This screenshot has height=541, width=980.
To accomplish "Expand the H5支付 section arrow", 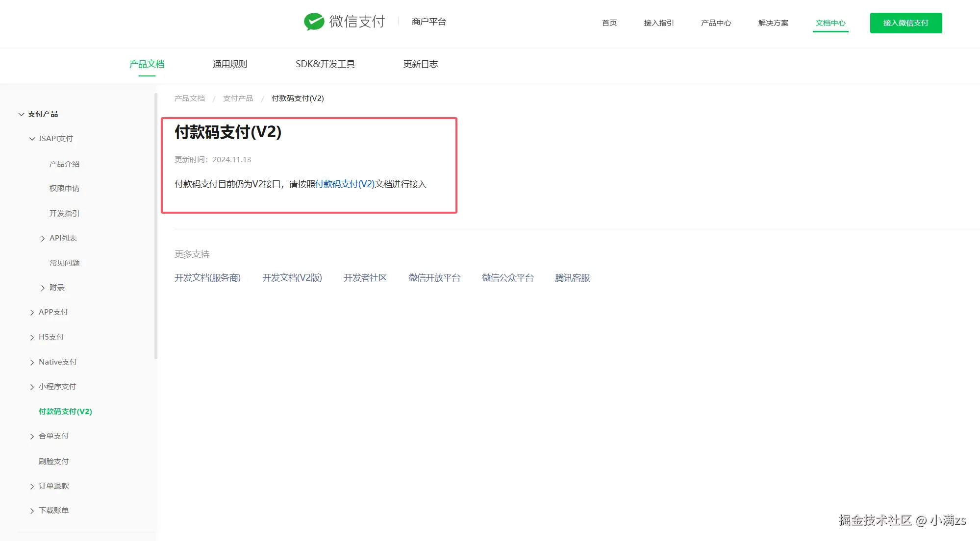I will tap(32, 338).
